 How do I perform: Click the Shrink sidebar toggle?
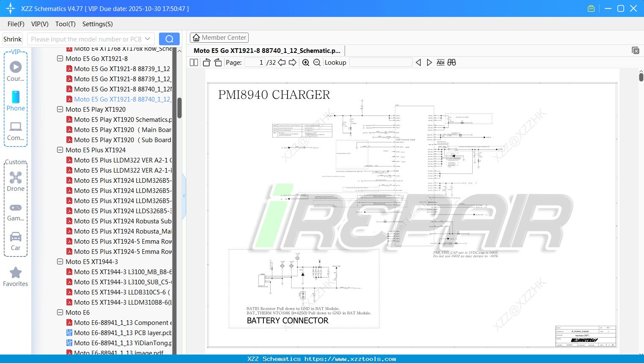pyautogui.click(x=12, y=38)
